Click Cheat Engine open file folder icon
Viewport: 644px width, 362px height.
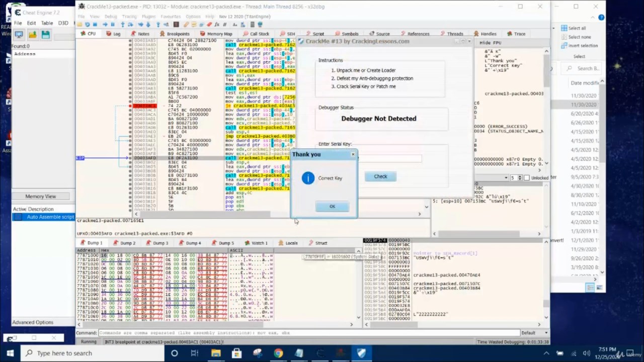click(x=32, y=34)
